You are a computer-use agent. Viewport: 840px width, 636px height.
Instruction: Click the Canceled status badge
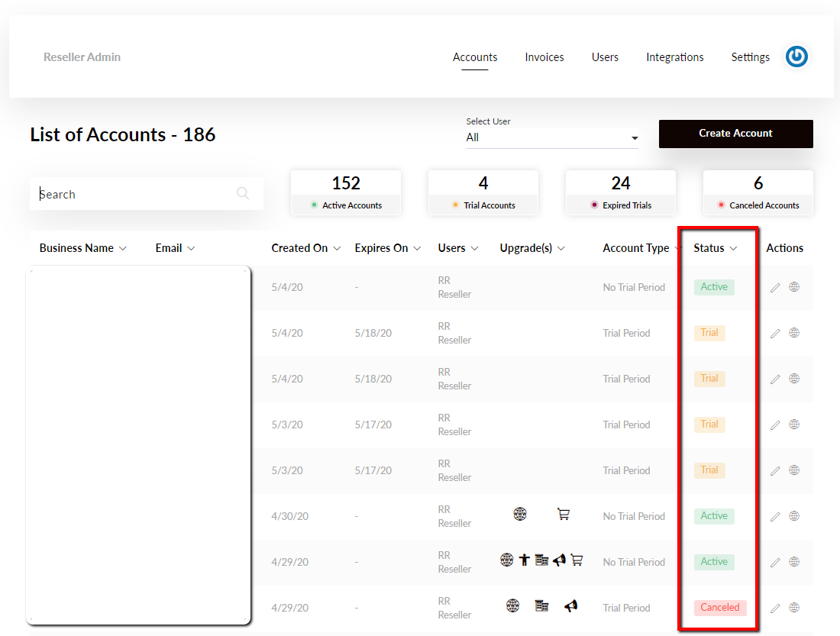coord(720,608)
